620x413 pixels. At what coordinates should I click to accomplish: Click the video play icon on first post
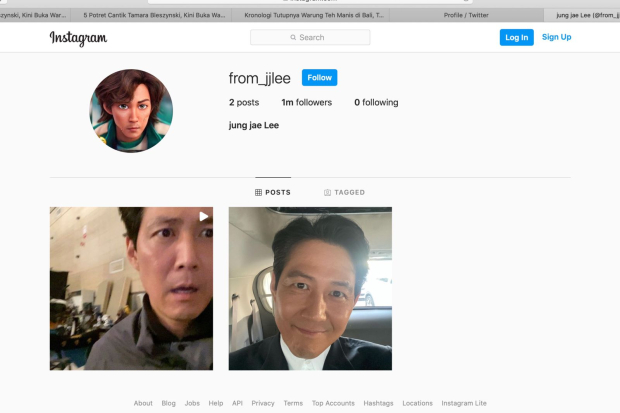click(x=203, y=216)
